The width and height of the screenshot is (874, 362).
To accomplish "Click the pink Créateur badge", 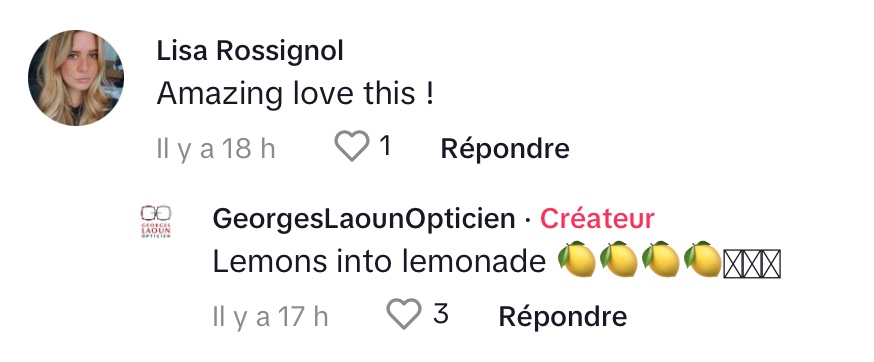I will coord(597,219).
